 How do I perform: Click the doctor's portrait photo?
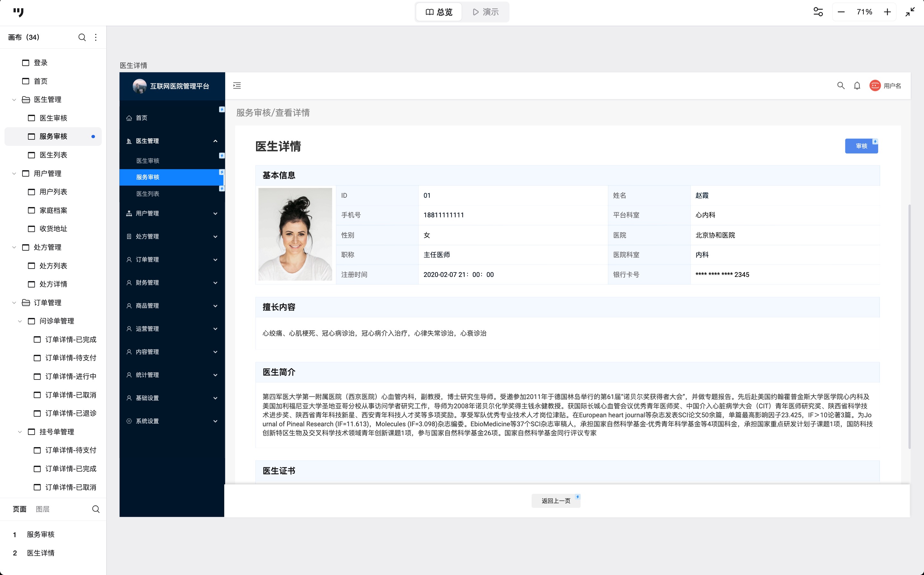point(295,234)
